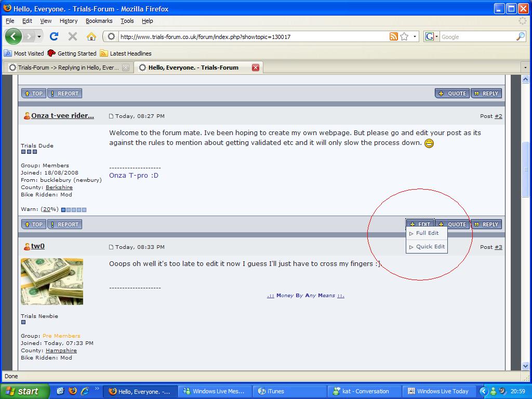Image resolution: width=532 pixels, height=399 pixels.
Task: Open the Tools menu
Action: [x=127, y=21]
